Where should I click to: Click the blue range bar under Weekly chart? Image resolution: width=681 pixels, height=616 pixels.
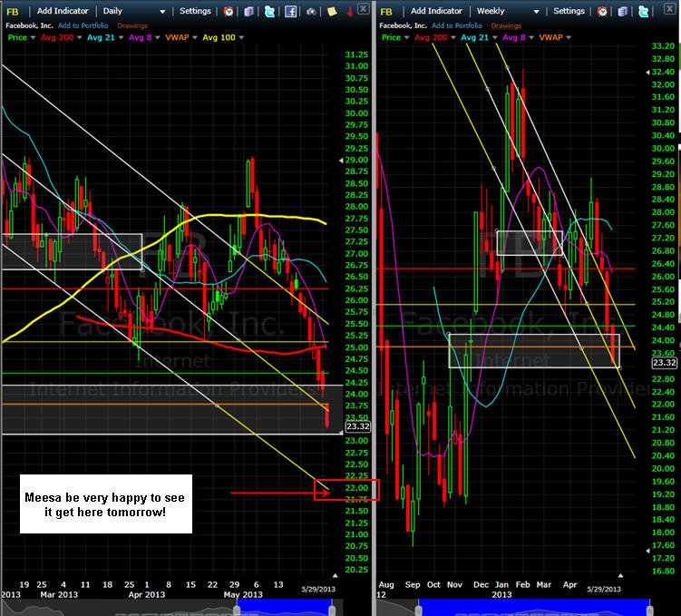pos(534,607)
